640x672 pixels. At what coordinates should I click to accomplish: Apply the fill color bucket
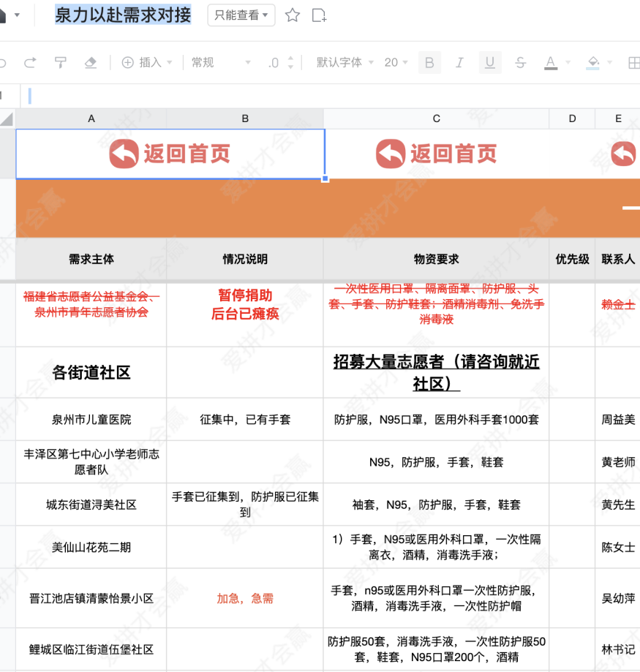(593, 63)
